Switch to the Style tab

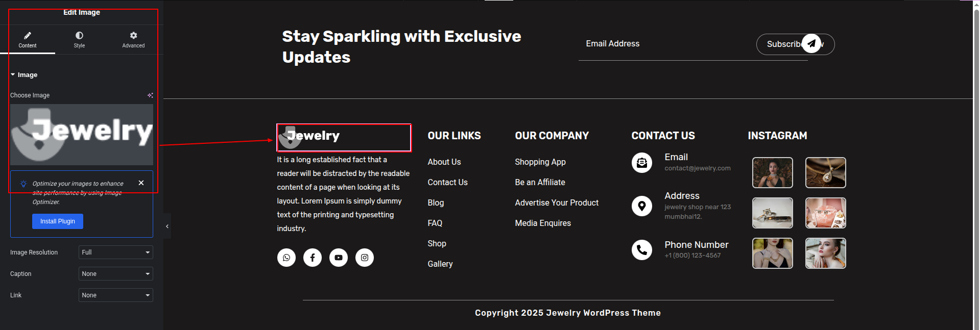79,39
